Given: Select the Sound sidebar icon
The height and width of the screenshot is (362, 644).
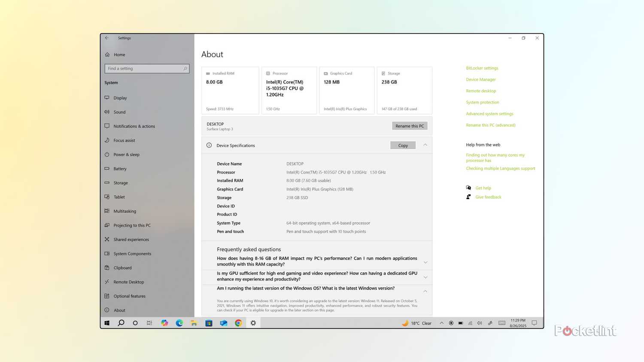Looking at the screenshot, I should pos(107,112).
